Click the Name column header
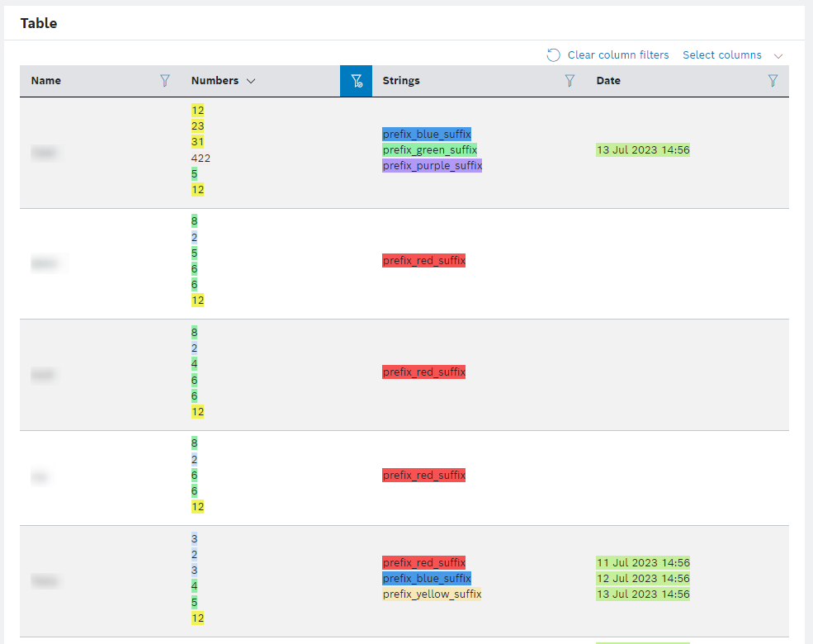Viewport: 813px width, 644px height. point(46,81)
